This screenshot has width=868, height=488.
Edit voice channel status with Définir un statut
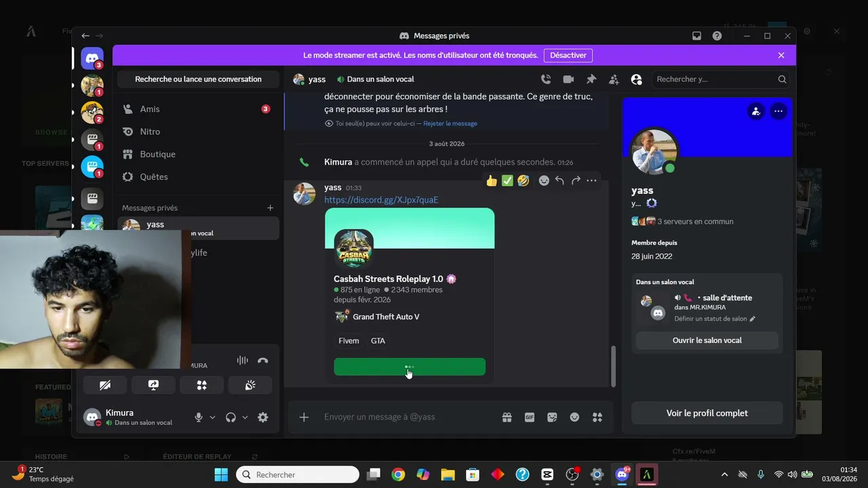(715, 319)
